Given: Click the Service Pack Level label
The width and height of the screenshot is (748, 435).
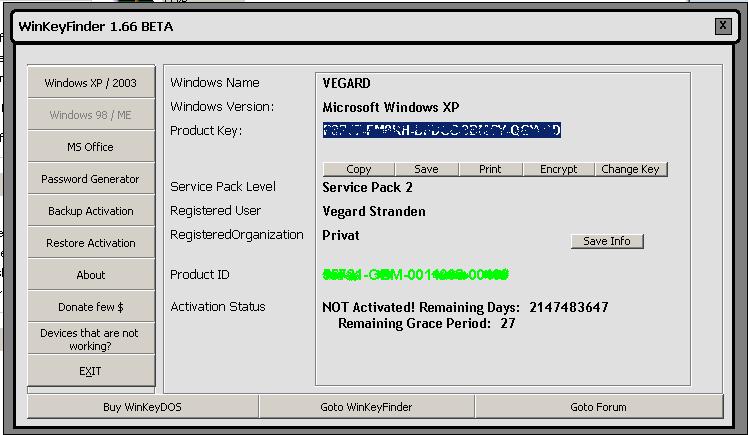Looking at the screenshot, I should point(223,186).
